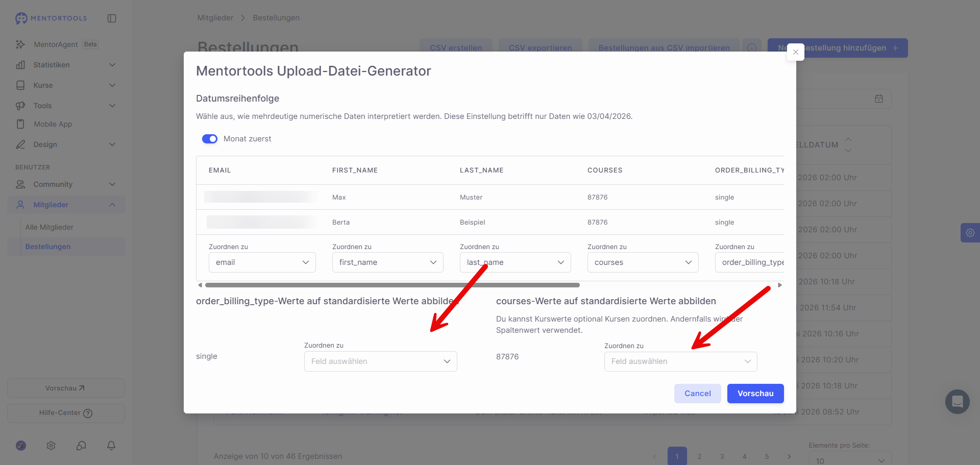The height and width of the screenshot is (465, 980).
Task: Click the Vorschau button in dialog
Action: pos(755,394)
